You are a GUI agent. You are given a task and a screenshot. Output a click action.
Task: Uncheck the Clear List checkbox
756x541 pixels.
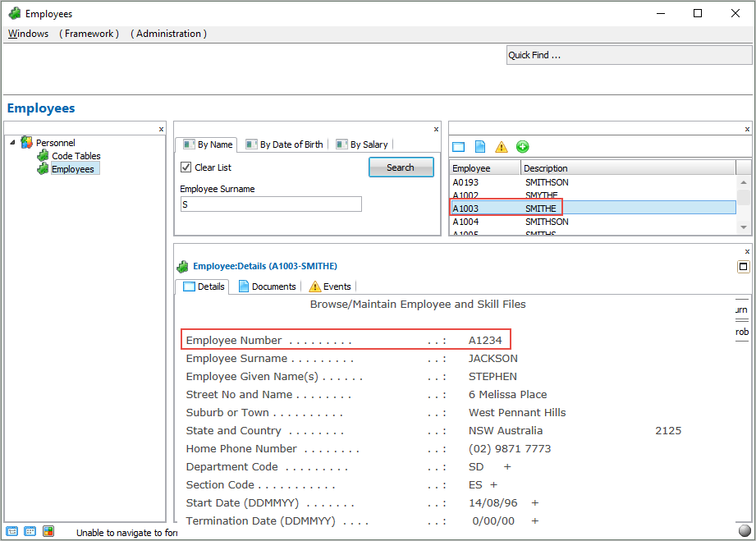coord(186,167)
